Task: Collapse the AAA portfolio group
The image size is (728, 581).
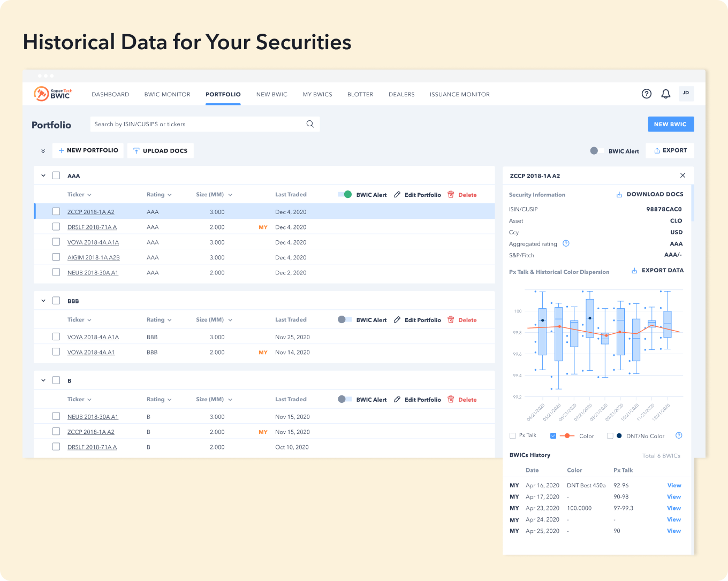Action: pos(43,175)
